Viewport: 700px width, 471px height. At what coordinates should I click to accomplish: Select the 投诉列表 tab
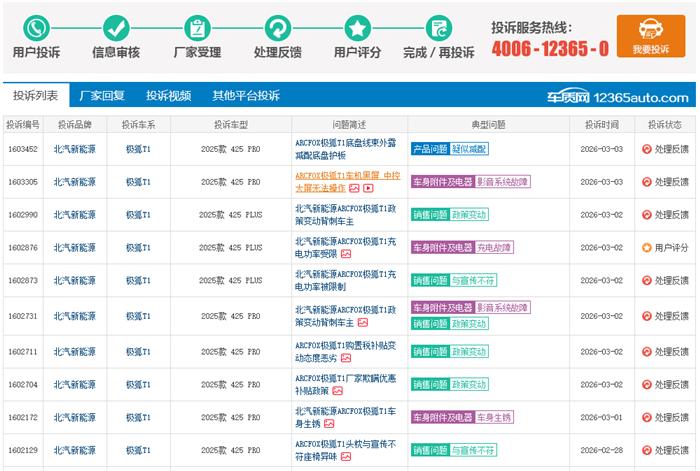(x=35, y=96)
